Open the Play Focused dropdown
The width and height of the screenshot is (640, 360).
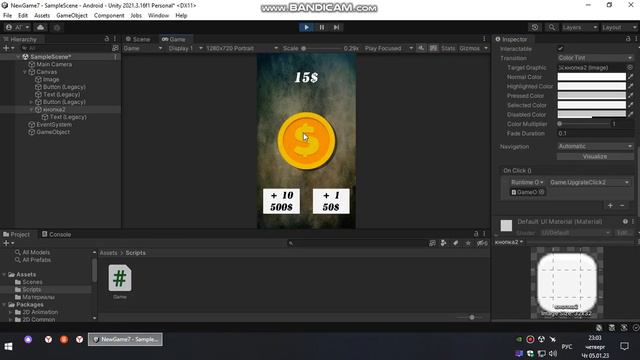(388, 48)
